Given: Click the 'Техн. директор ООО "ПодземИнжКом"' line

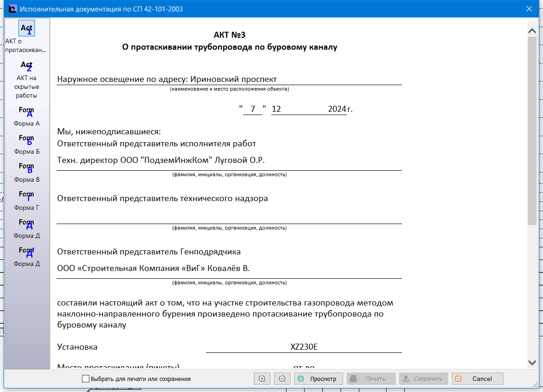Looking at the screenshot, I should pos(229,160).
